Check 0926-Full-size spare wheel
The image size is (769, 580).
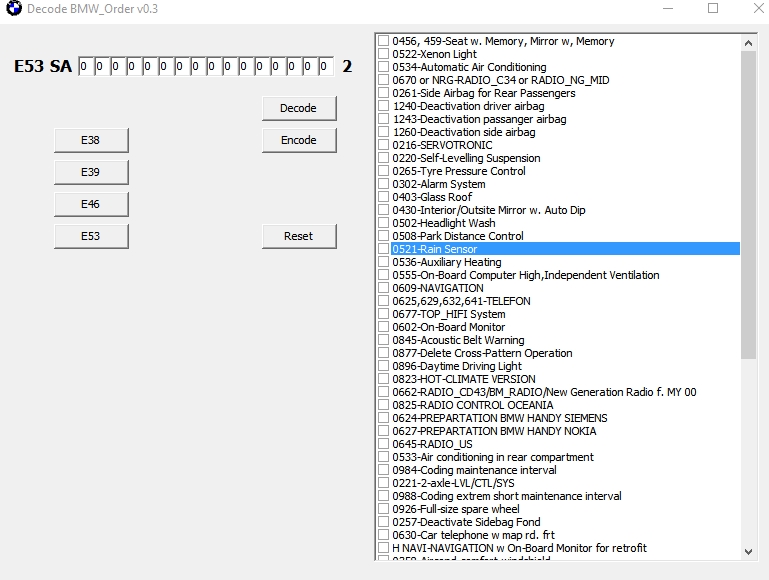(x=384, y=508)
